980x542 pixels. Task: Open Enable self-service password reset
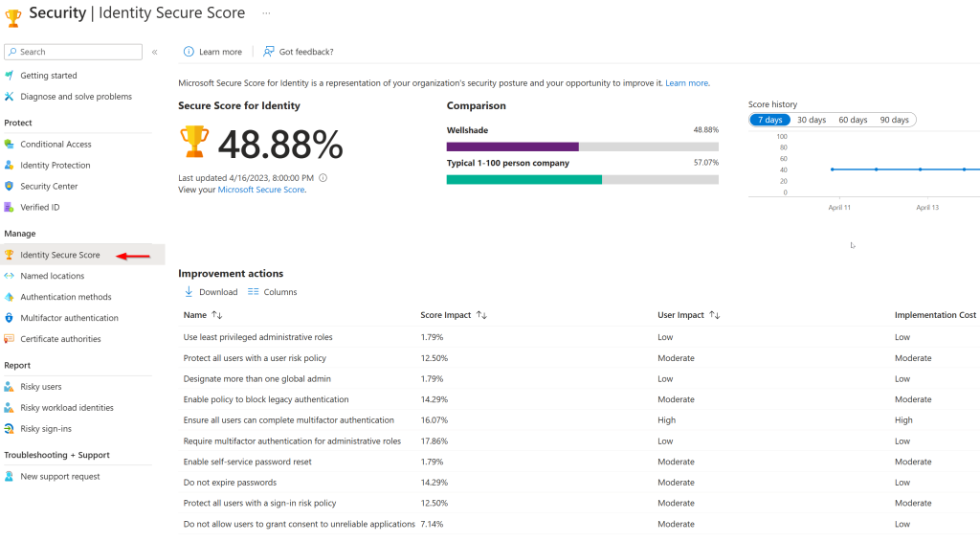[247, 462]
